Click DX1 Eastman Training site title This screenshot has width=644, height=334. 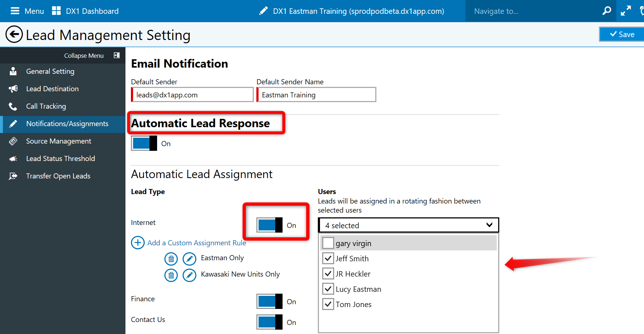(x=359, y=11)
